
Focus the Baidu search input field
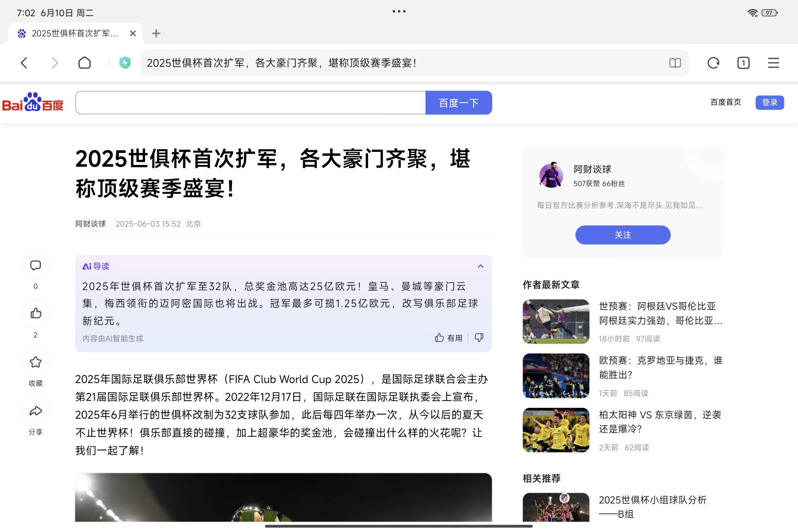pyautogui.click(x=250, y=103)
